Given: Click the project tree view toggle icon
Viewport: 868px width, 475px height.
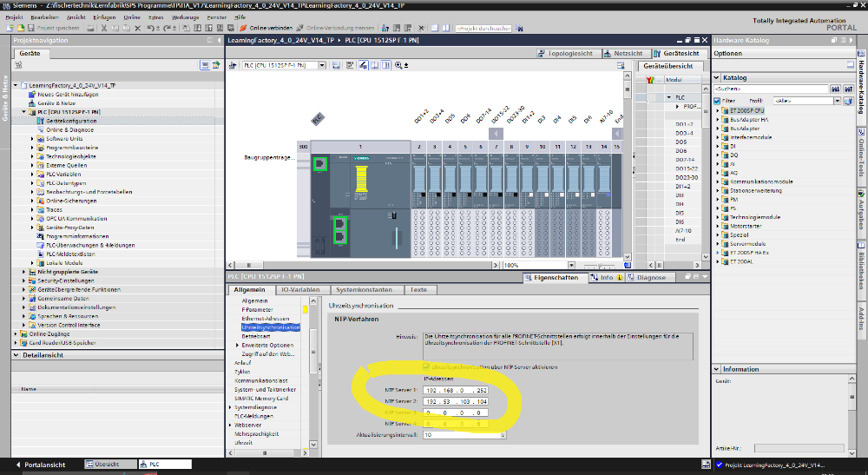Looking at the screenshot, I should tap(205, 65).
